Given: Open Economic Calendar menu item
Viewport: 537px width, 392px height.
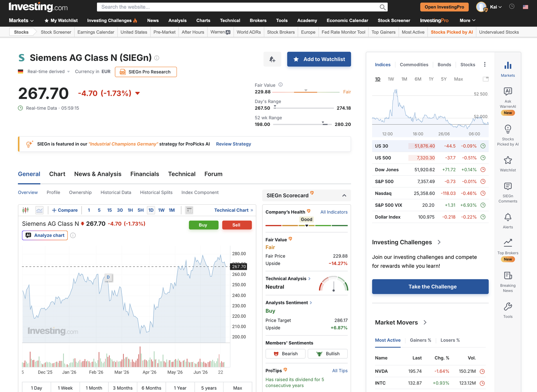Looking at the screenshot, I should tap(347, 20).
